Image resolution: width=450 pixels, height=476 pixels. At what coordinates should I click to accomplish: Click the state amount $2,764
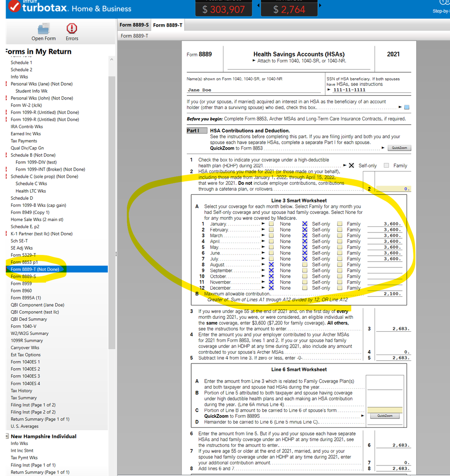289,10
